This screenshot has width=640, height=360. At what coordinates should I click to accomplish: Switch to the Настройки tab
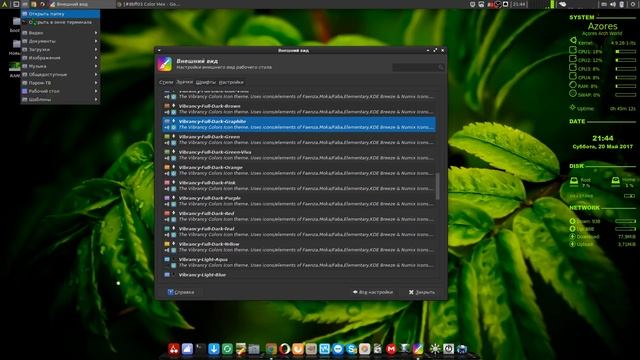click(231, 82)
